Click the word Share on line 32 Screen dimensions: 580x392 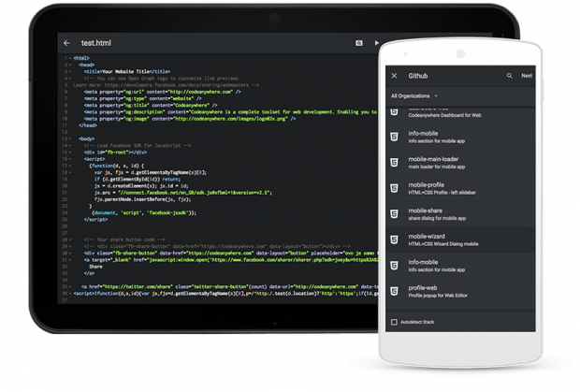(x=95, y=267)
